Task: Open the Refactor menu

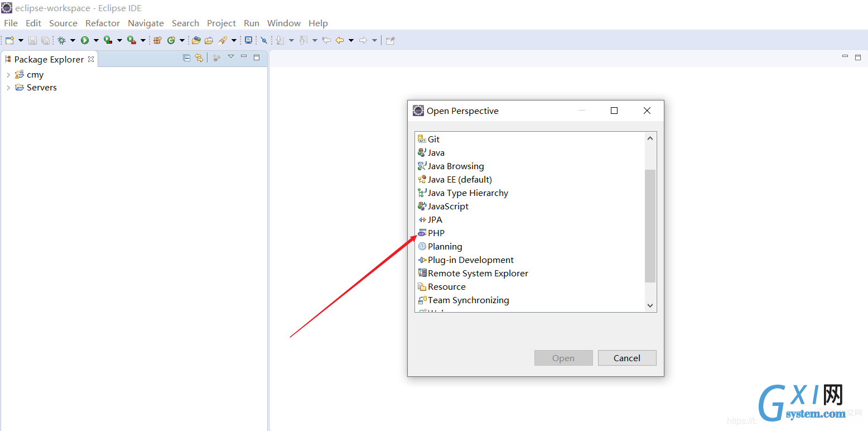Action: pyautogui.click(x=103, y=23)
